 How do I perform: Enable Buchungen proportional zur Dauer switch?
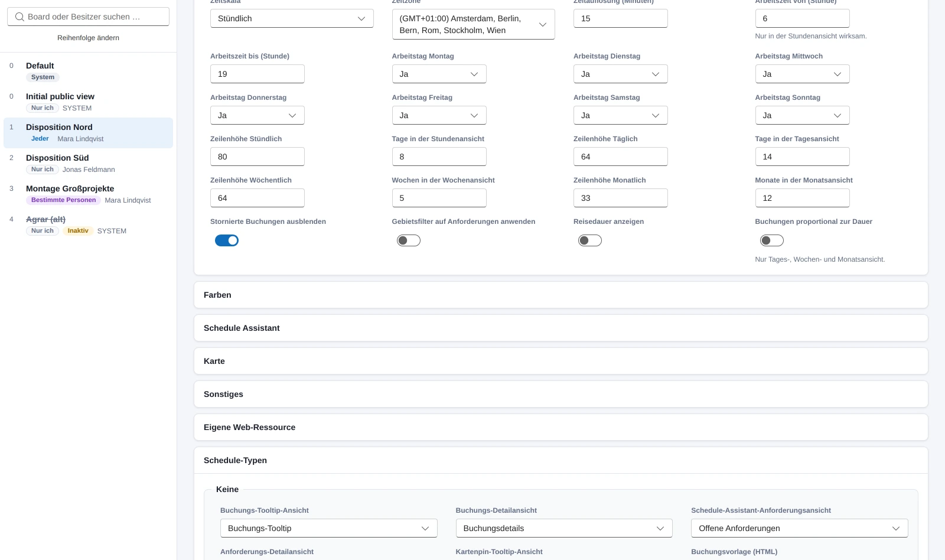point(772,240)
